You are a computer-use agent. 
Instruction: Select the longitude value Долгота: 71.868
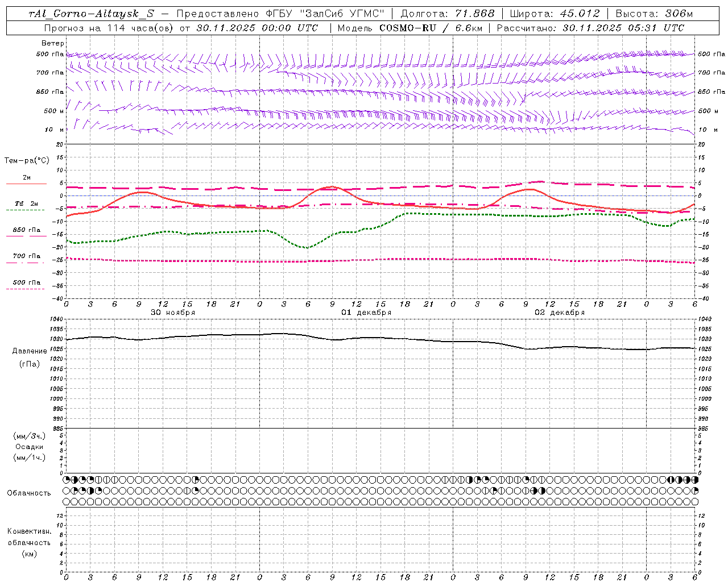click(x=448, y=14)
